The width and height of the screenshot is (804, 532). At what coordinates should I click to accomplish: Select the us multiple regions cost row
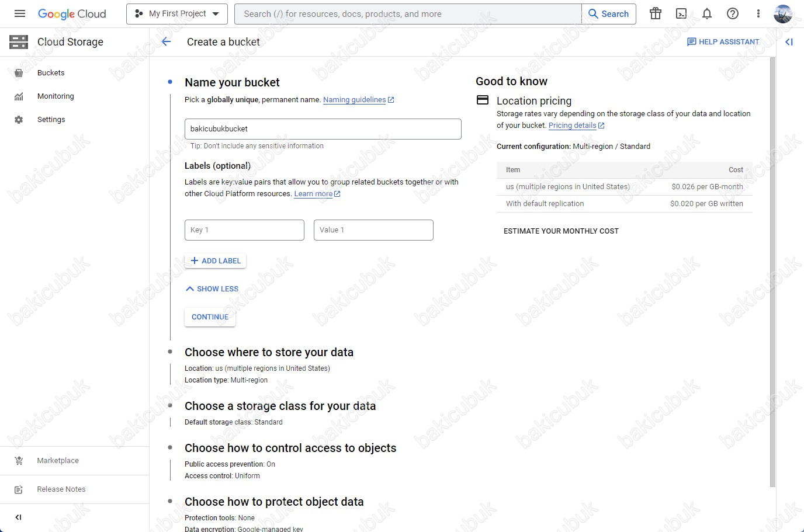[x=625, y=187]
